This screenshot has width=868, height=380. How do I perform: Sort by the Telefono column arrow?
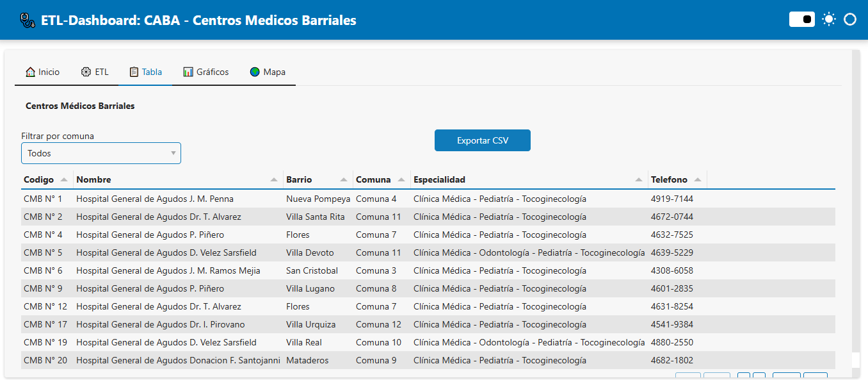coord(698,180)
